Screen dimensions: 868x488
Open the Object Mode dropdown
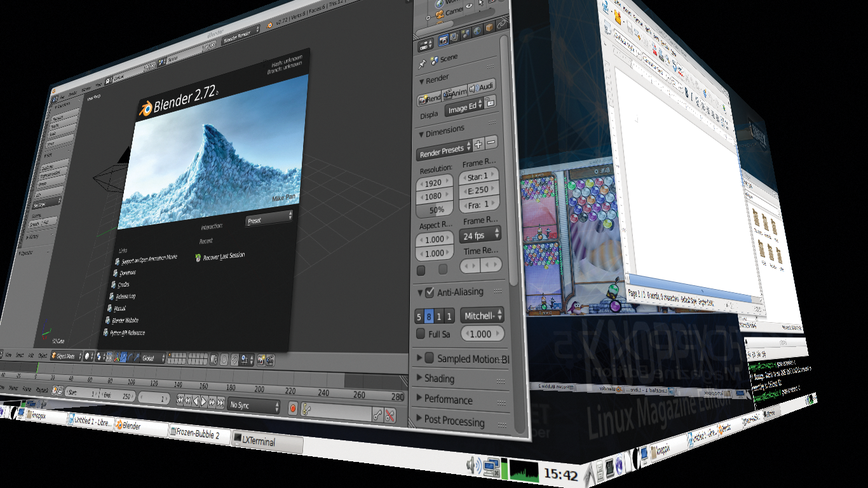tap(66, 357)
